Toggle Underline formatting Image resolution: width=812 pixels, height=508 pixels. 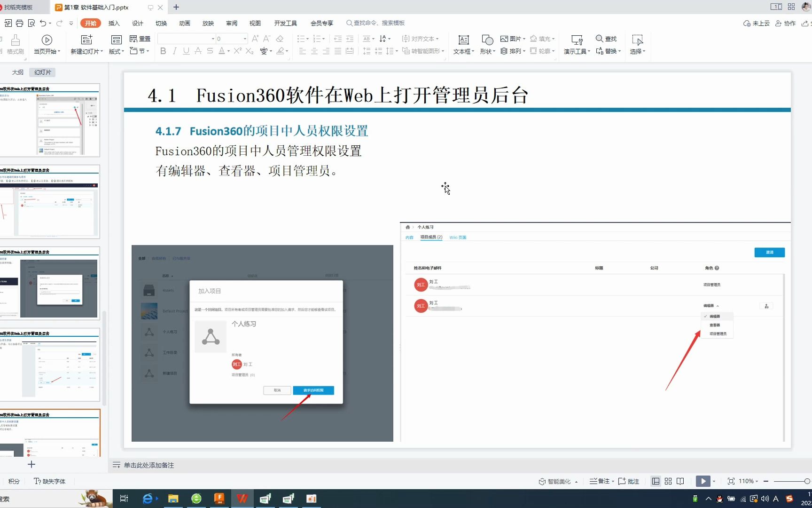click(x=186, y=51)
